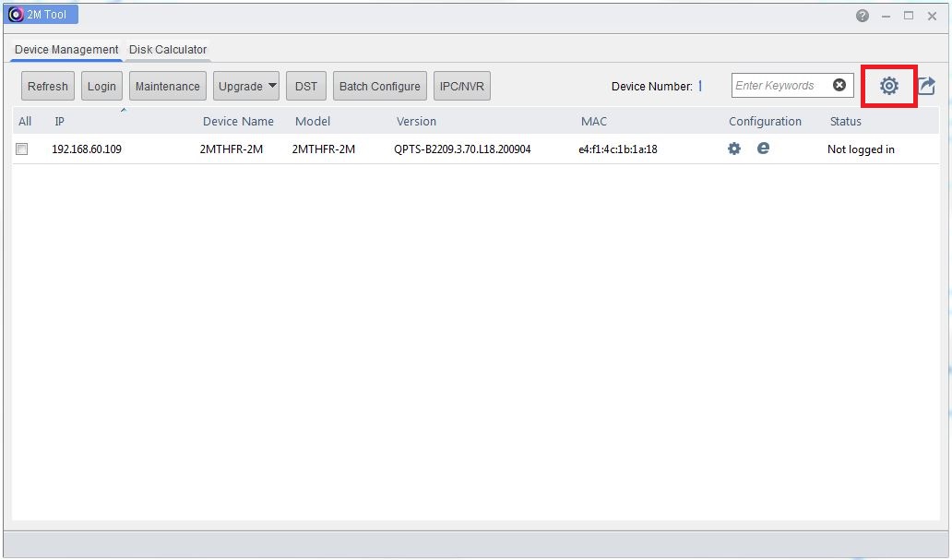Click the 2M Tool logo icon

(16, 15)
